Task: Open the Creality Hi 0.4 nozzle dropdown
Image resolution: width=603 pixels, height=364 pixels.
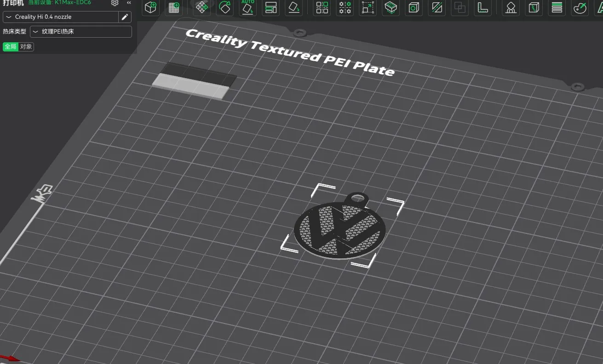Action: (x=61, y=17)
